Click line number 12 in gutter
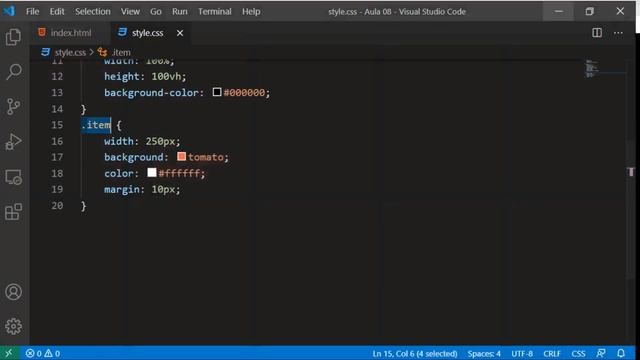Viewport: 640px width, 360px height. 57,76
